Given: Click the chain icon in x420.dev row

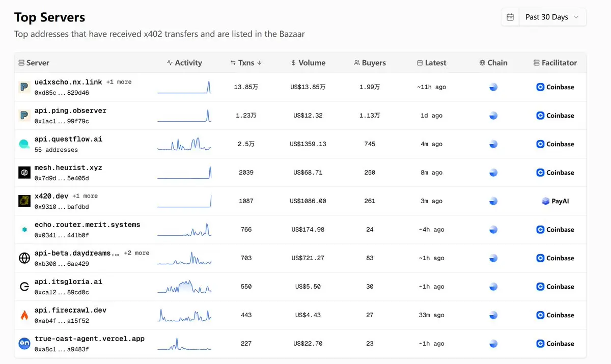Looking at the screenshot, I should (x=493, y=201).
